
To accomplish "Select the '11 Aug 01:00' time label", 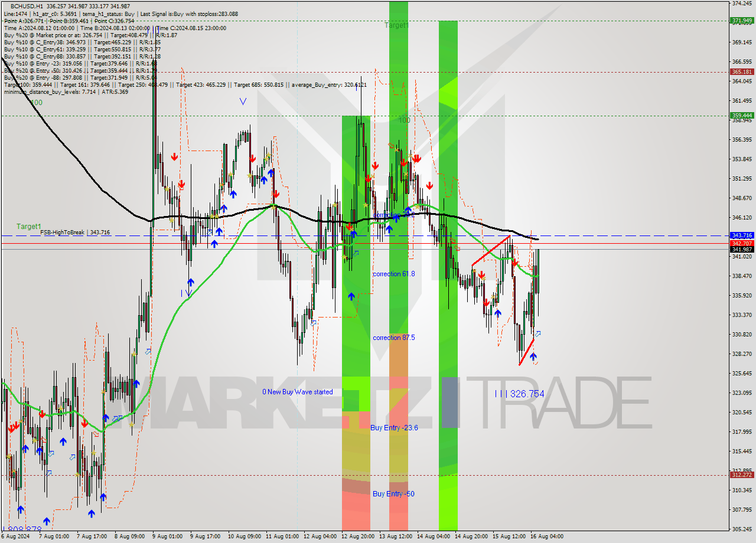I will pos(282,537).
